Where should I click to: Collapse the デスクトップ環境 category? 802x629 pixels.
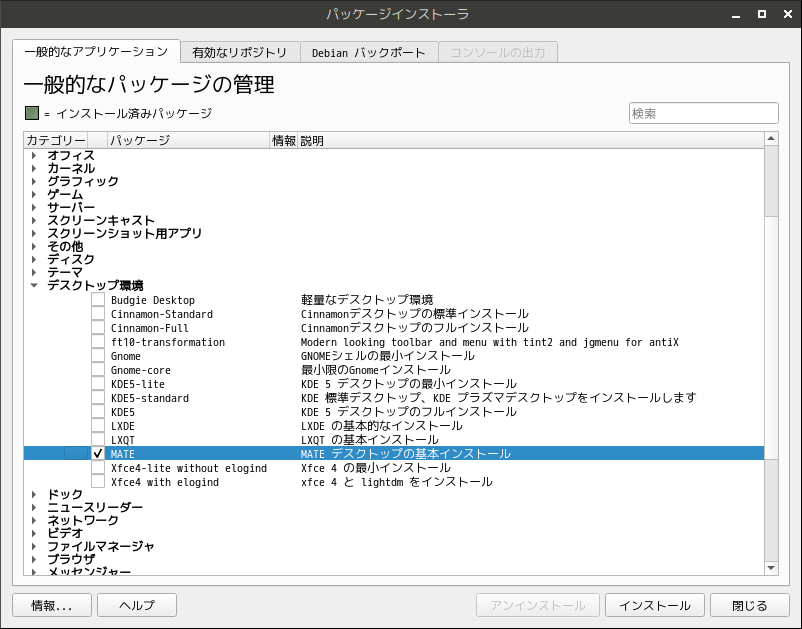pos(34,285)
